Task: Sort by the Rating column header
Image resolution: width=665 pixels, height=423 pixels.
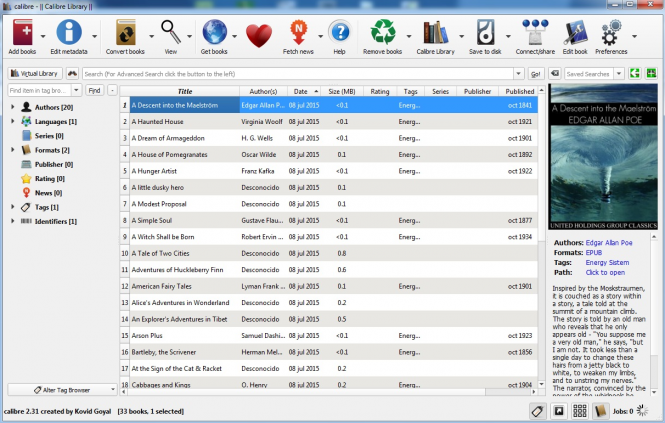Action: (380, 91)
